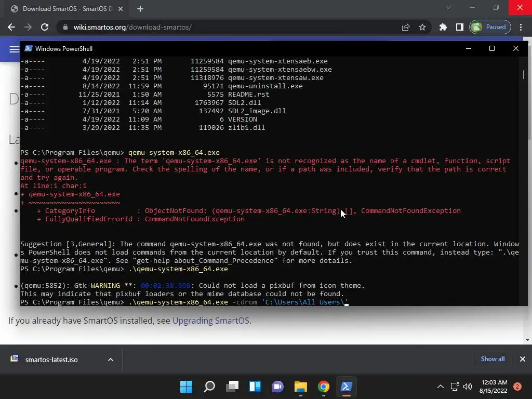Expand the smartos-latest.iso download options chevron
Image resolution: width=532 pixels, height=399 pixels.
point(111,360)
